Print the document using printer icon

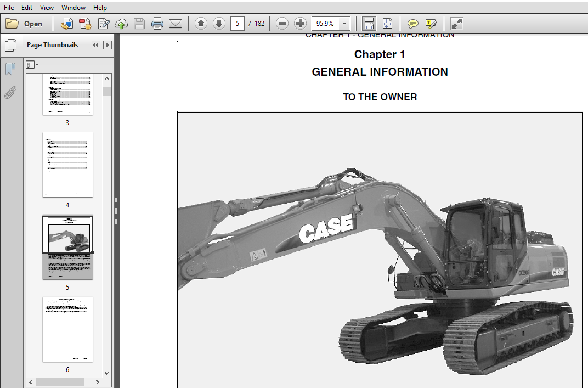[157, 24]
